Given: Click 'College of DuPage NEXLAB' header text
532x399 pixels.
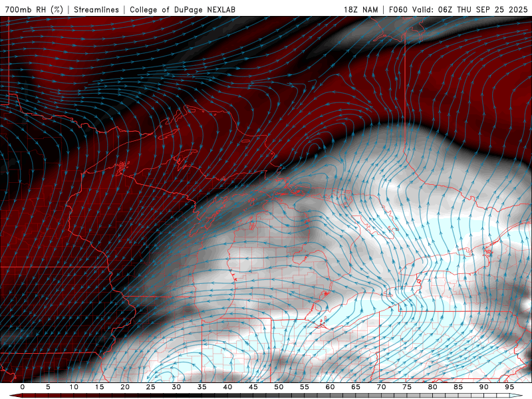Looking at the screenshot, I should [x=182, y=9].
